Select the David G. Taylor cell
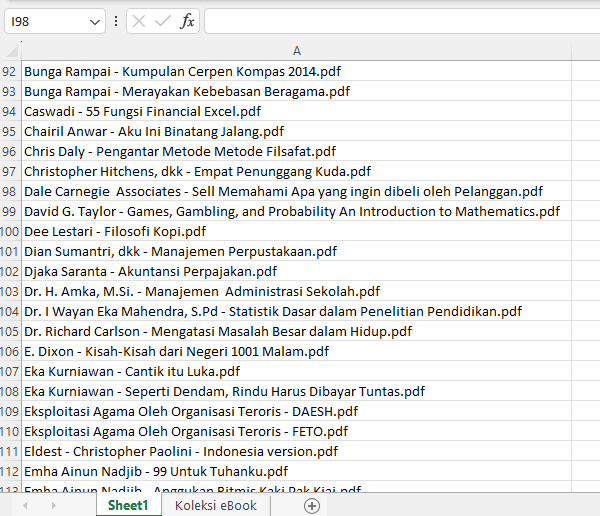600x516 pixels. (x=297, y=211)
